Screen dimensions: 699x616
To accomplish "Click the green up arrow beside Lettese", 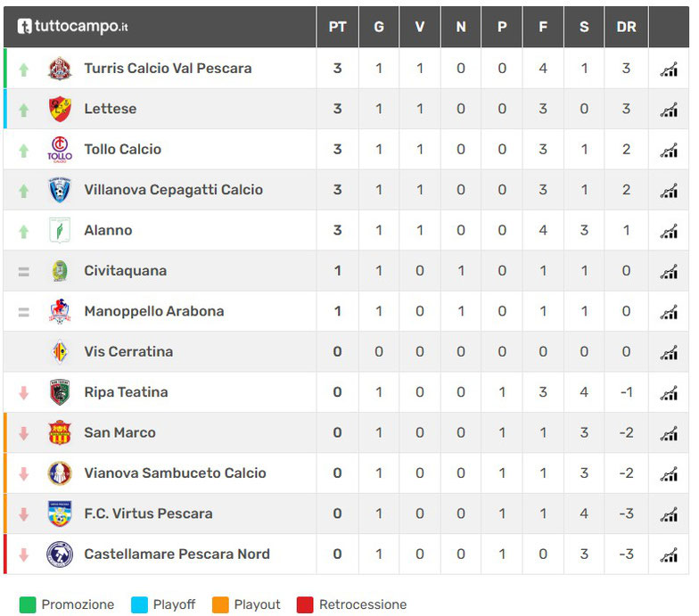I will click(x=24, y=110).
